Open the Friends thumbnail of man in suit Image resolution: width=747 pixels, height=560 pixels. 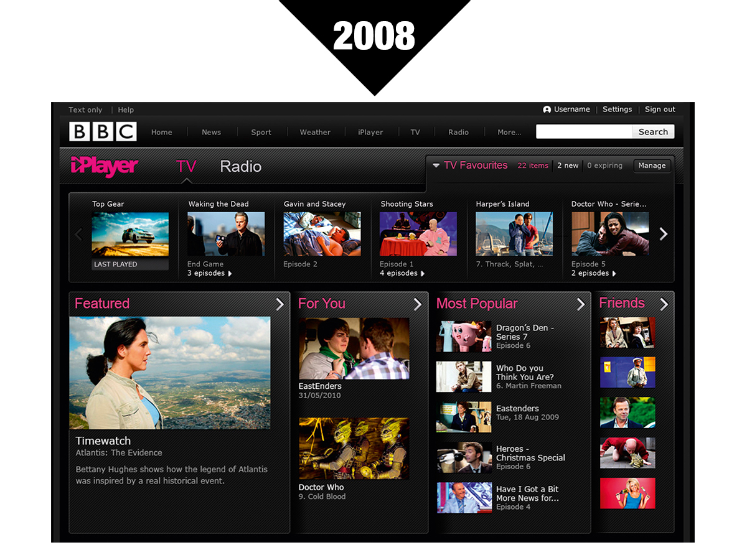coord(627,413)
